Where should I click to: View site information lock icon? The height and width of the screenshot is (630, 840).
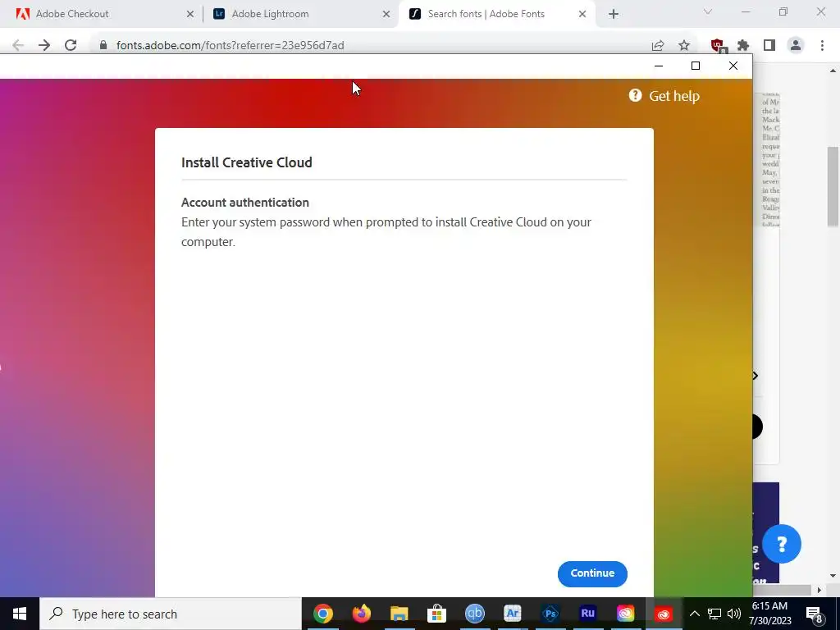(x=103, y=46)
